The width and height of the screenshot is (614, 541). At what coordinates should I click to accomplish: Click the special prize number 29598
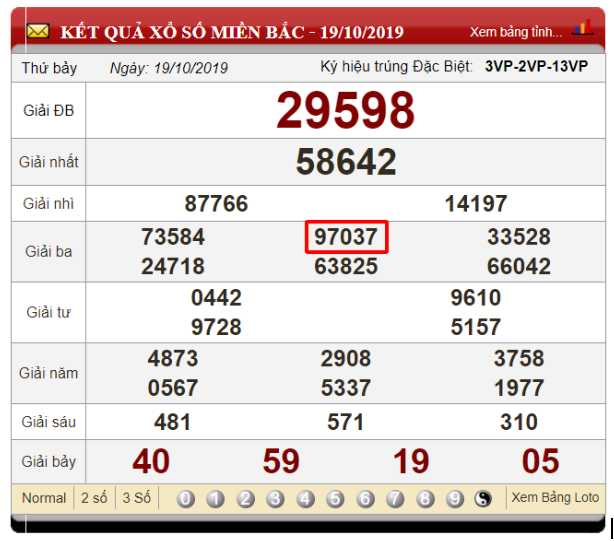(x=345, y=110)
